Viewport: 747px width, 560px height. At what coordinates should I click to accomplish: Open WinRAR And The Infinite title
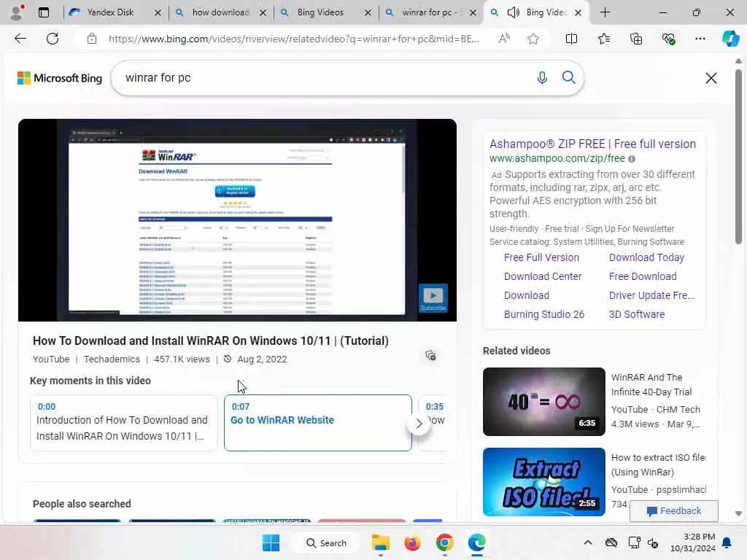coord(651,385)
